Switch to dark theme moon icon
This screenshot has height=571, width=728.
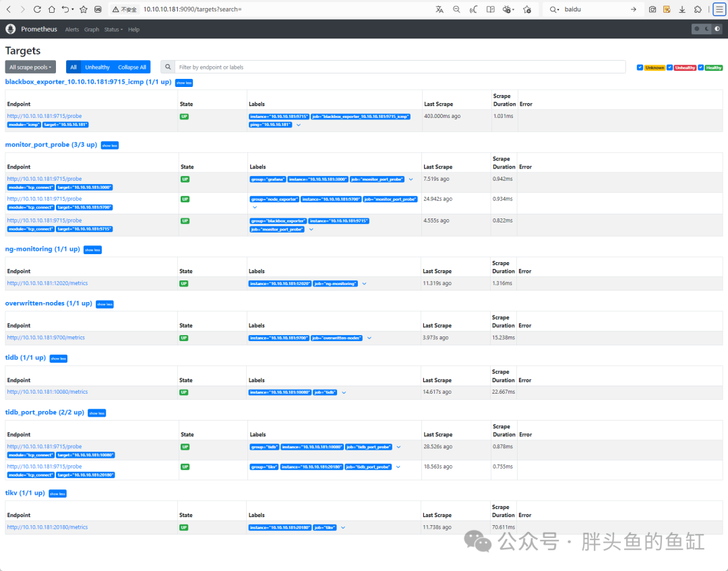[x=707, y=29]
